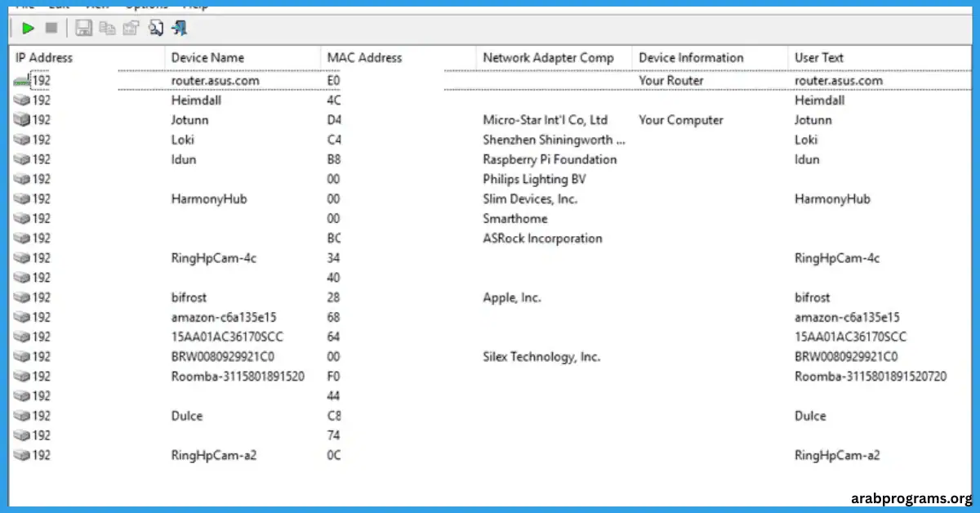This screenshot has height=513, width=980.
Task: Click the device icon beside Heimdall
Action: click(21, 100)
